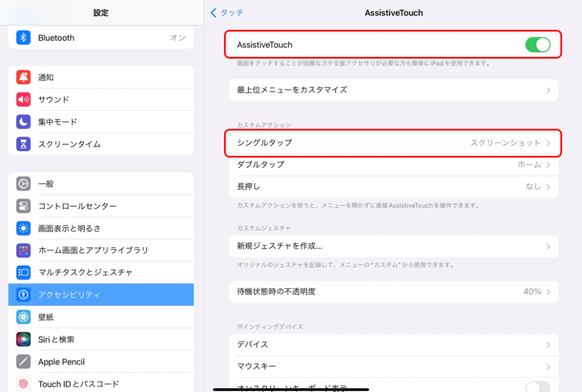Tap the 壁紙 flower icon
582x392 pixels.
(x=23, y=317)
